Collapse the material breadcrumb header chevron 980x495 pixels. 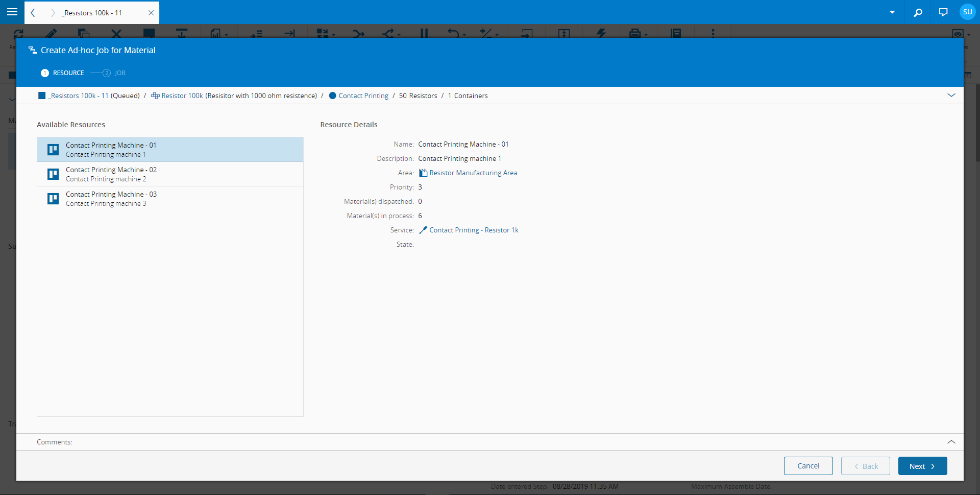click(x=951, y=96)
